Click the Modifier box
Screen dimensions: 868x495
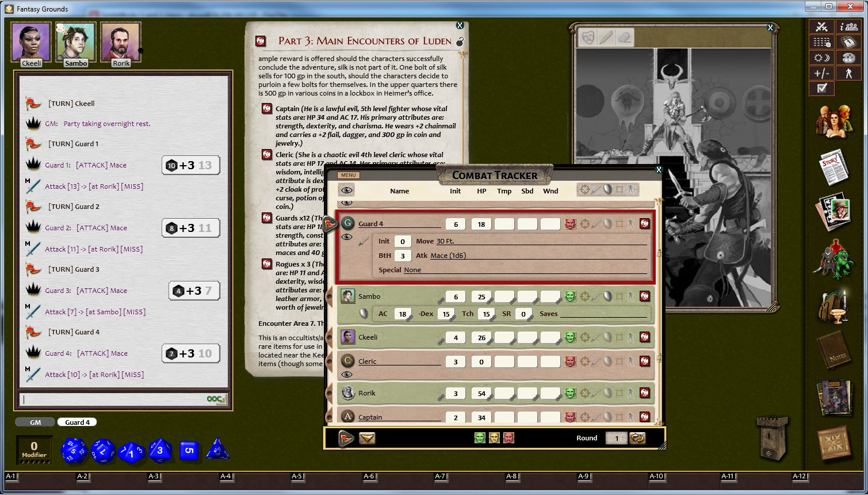click(x=34, y=450)
